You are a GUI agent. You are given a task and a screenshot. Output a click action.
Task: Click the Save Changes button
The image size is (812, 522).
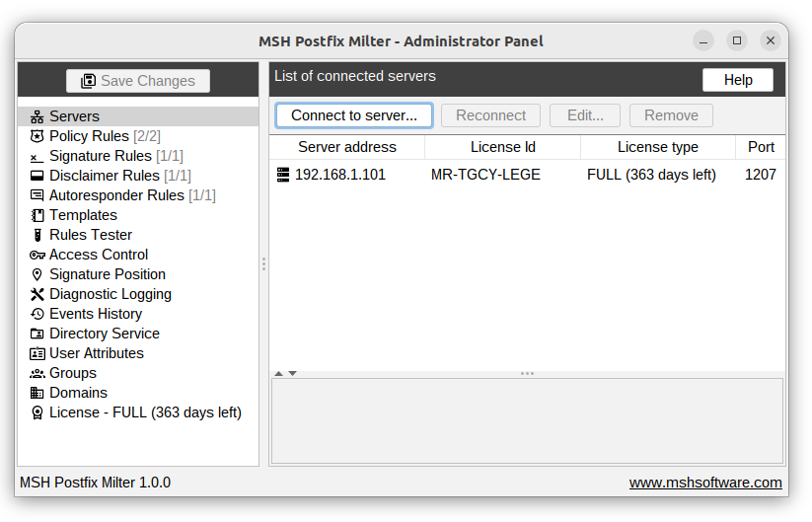pyautogui.click(x=138, y=81)
